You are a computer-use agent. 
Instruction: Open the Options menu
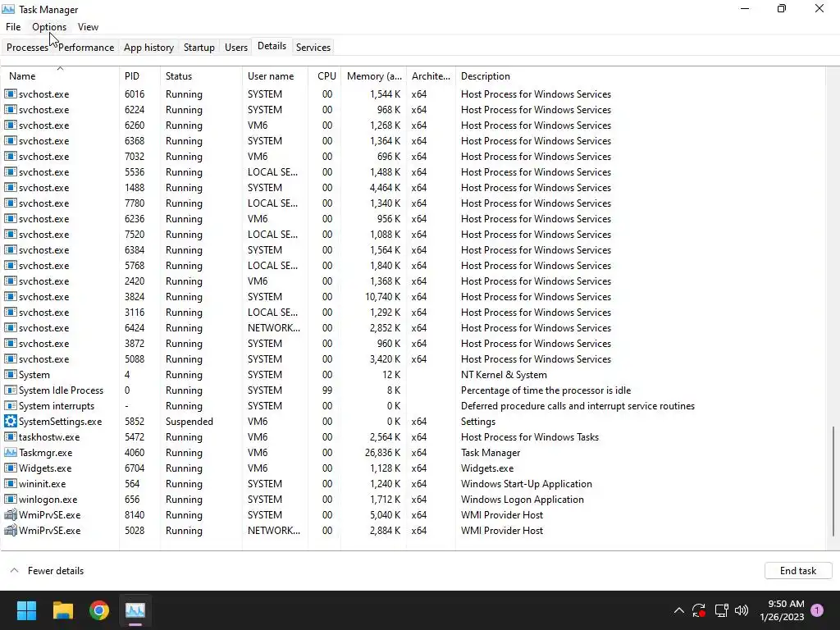pyautogui.click(x=49, y=27)
